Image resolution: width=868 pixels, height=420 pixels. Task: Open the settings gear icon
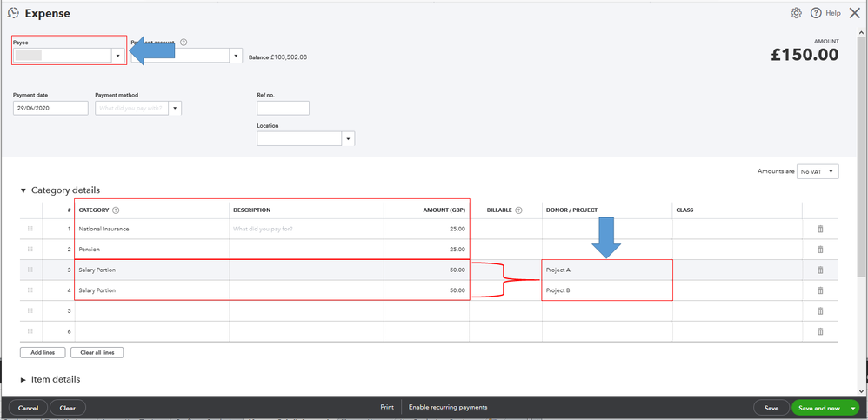pyautogui.click(x=796, y=13)
